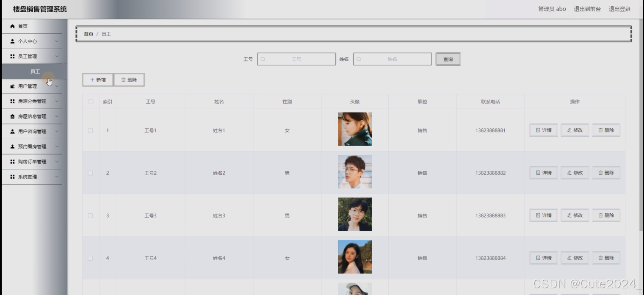Viewport: 644px width, 295px height.
Task: Click 详情 for row 工号2
Action: (x=544, y=173)
